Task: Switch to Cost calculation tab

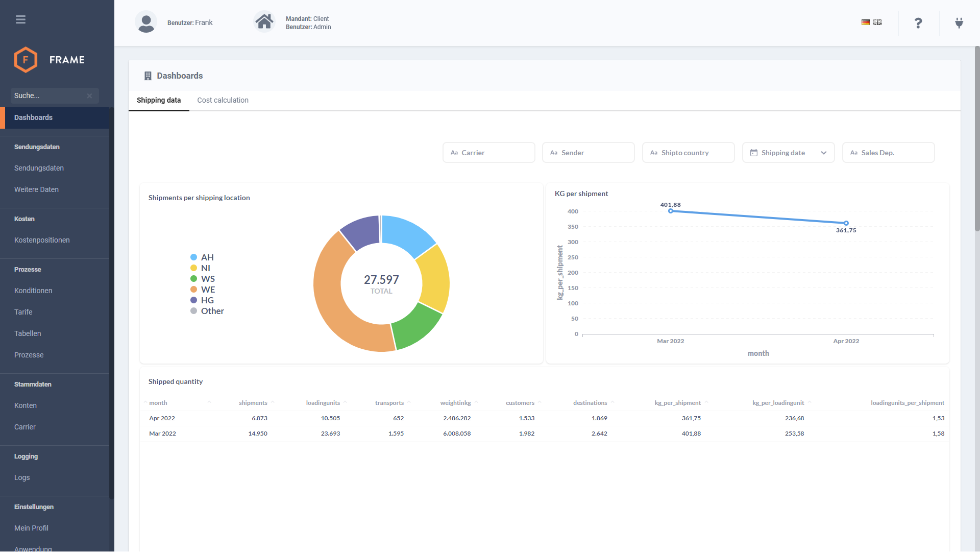Action: pyautogui.click(x=223, y=100)
